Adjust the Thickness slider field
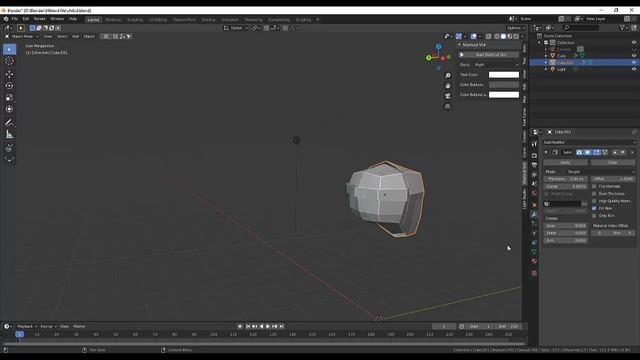Screen dimensions: 640x360 (x=565, y=179)
